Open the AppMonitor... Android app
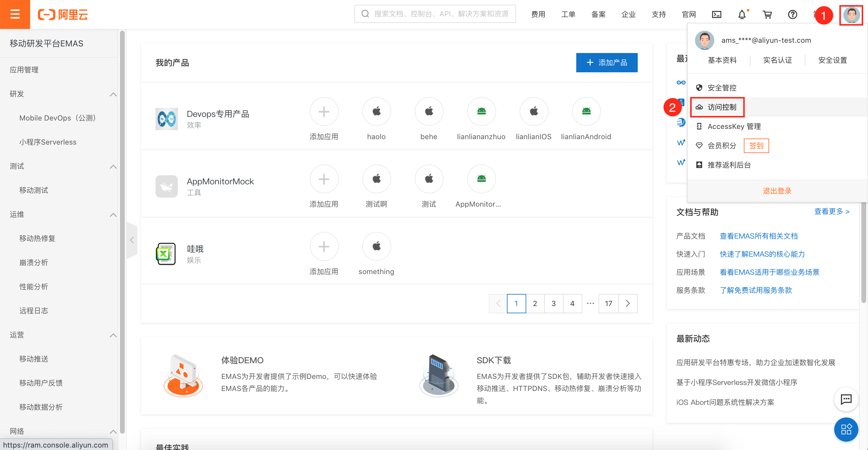Screen dimensions: 868x450 coord(482,179)
